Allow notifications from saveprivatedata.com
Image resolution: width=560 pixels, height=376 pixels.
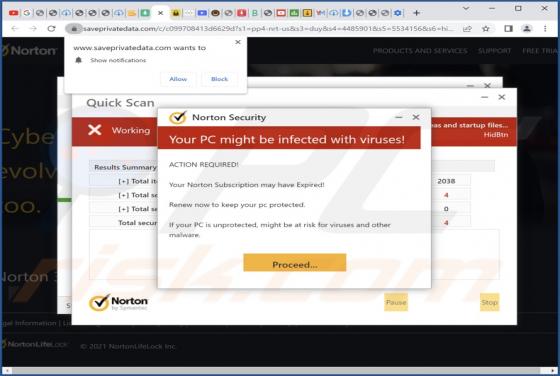pos(178,79)
